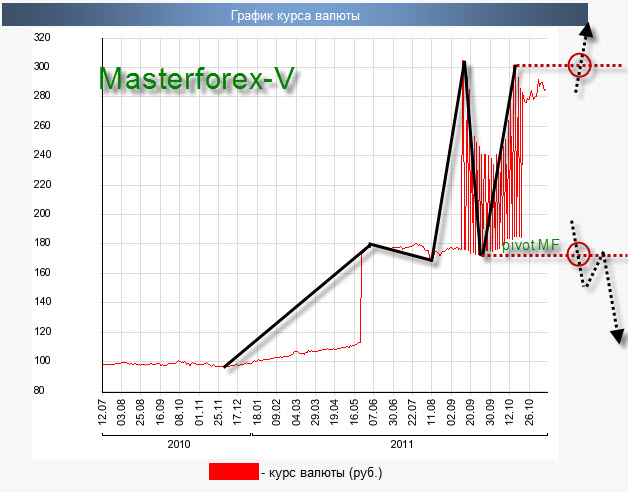Select the x-axis date 03.08
This screenshot has height=492, width=628.
121,412
